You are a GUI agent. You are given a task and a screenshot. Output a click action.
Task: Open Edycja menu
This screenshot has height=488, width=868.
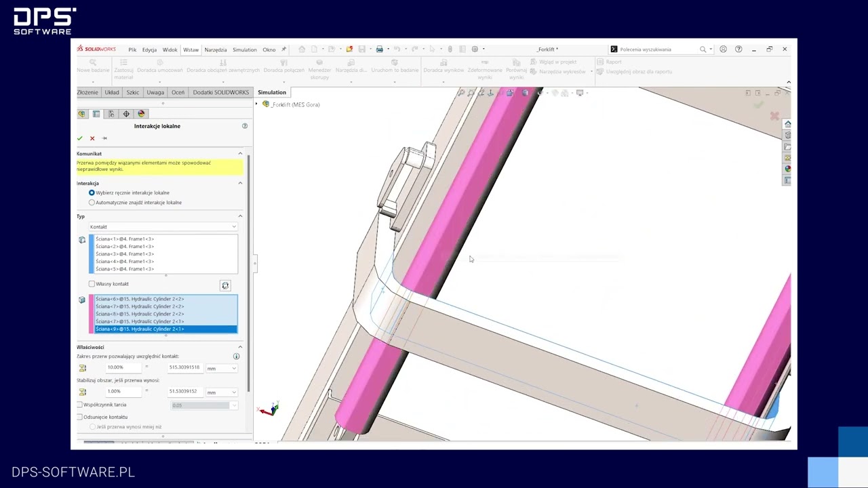click(x=149, y=49)
